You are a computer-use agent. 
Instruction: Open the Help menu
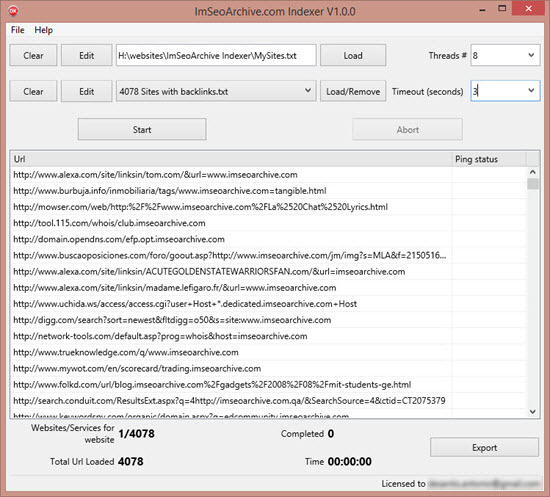coord(43,30)
